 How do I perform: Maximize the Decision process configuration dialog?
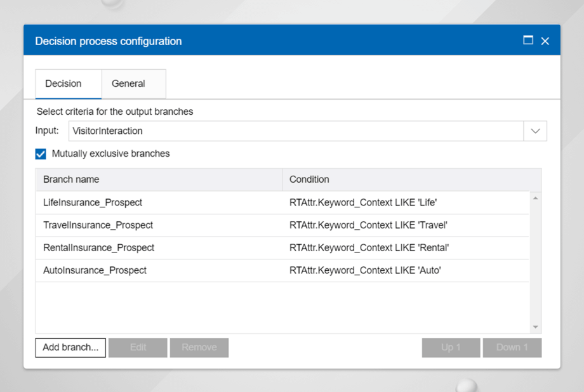528,40
